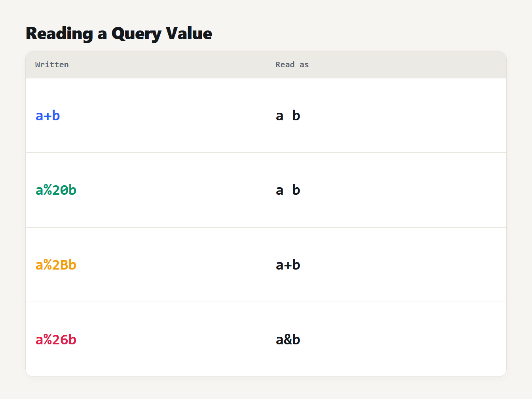Click the 'Read as' column header
Viewport: 532px width, 399px height.
292,65
